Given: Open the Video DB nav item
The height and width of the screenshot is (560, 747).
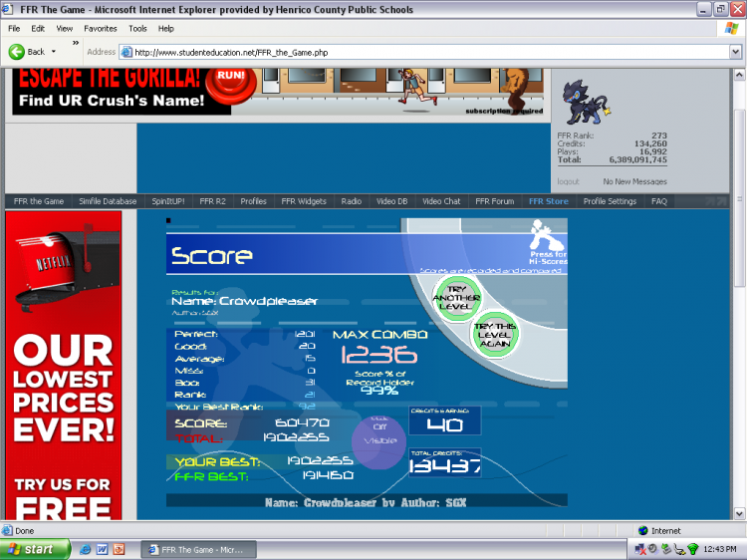Looking at the screenshot, I should pyautogui.click(x=392, y=201).
